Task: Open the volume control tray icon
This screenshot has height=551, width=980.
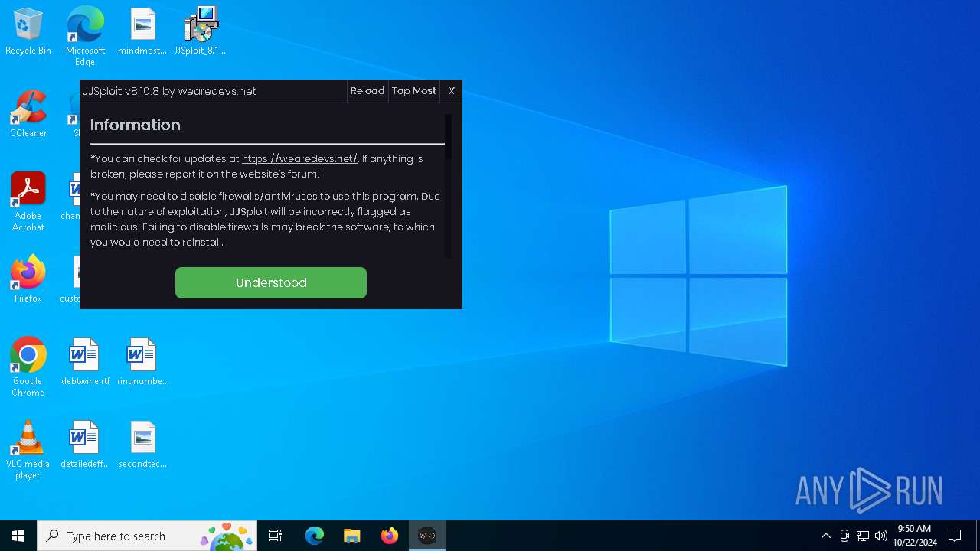Action: pos(881,536)
